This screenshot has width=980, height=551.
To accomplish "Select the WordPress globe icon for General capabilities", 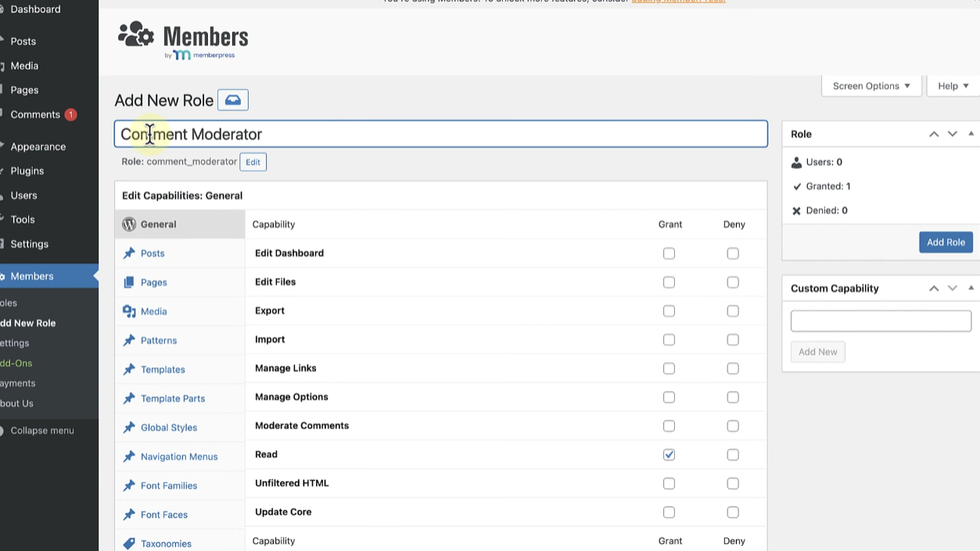I will [x=129, y=224].
